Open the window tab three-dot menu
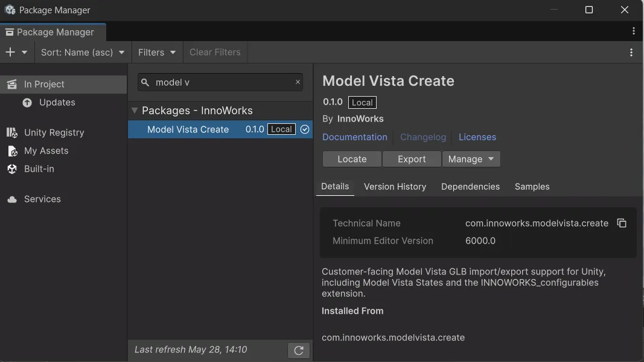644x362 pixels. [633, 31]
